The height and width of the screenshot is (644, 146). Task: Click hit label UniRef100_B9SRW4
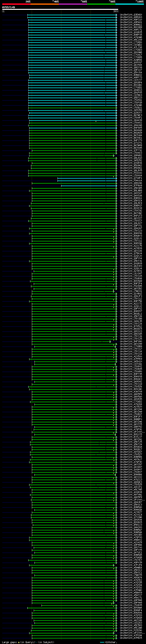coord(131,608)
